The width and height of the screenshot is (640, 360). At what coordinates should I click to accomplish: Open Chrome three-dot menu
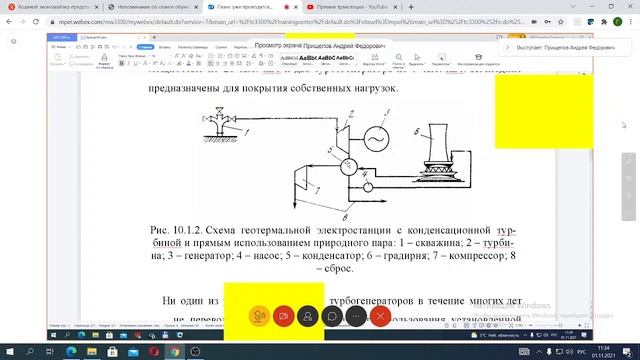(x=631, y=22)
